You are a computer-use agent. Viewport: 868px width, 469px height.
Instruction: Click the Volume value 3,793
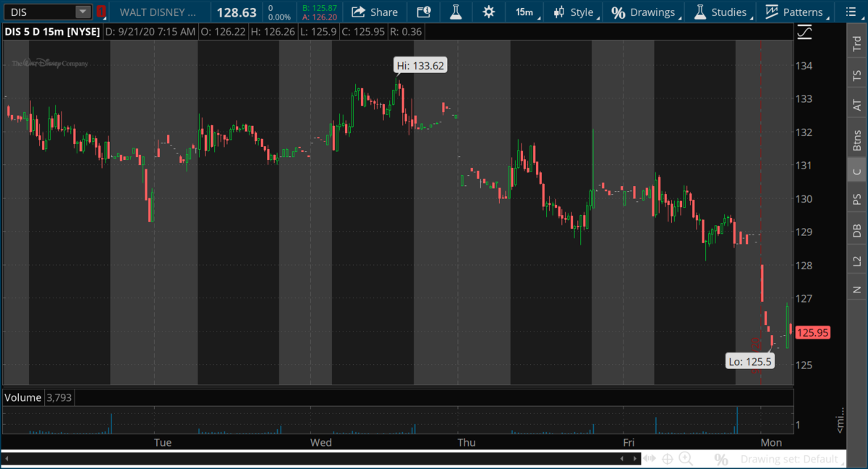click(x=59, y=397)
